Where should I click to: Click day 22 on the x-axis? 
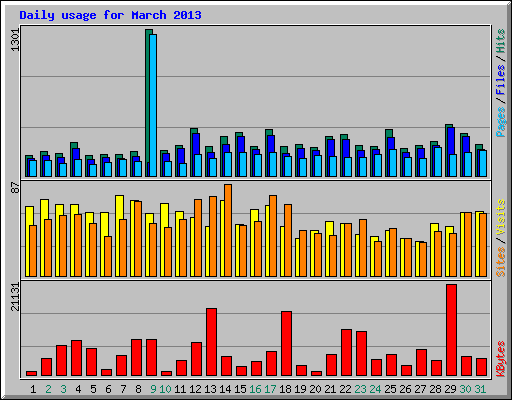pyautogui.click(x=345, y=389)
